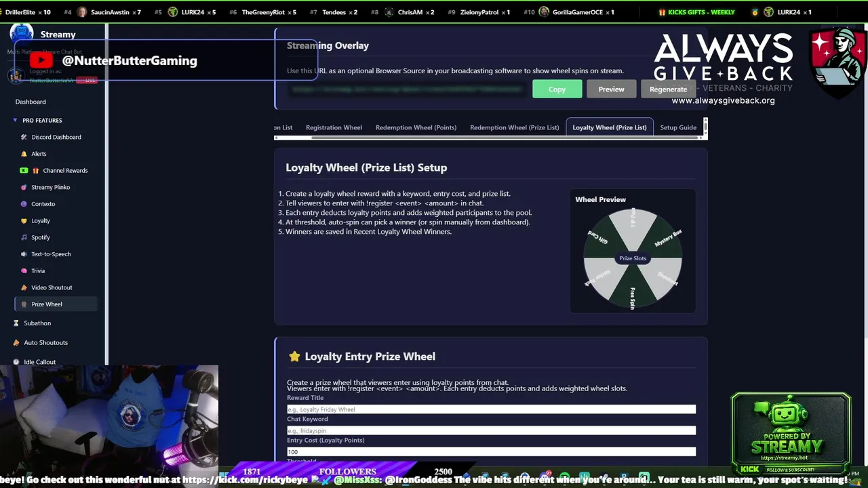
Task: Click the @NutterButterGaming channel name
Action: pos(130,60)
